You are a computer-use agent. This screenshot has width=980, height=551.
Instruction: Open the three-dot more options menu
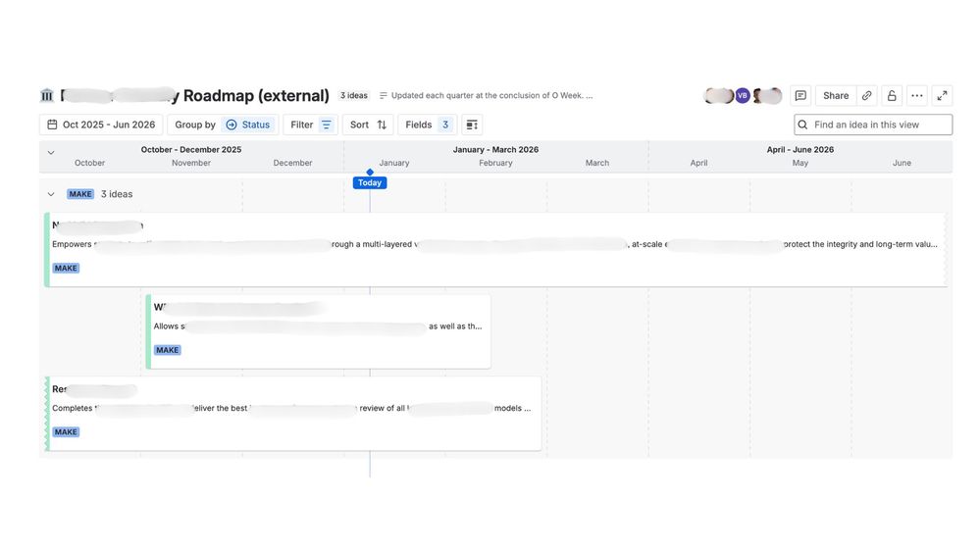tap(917, 95)
